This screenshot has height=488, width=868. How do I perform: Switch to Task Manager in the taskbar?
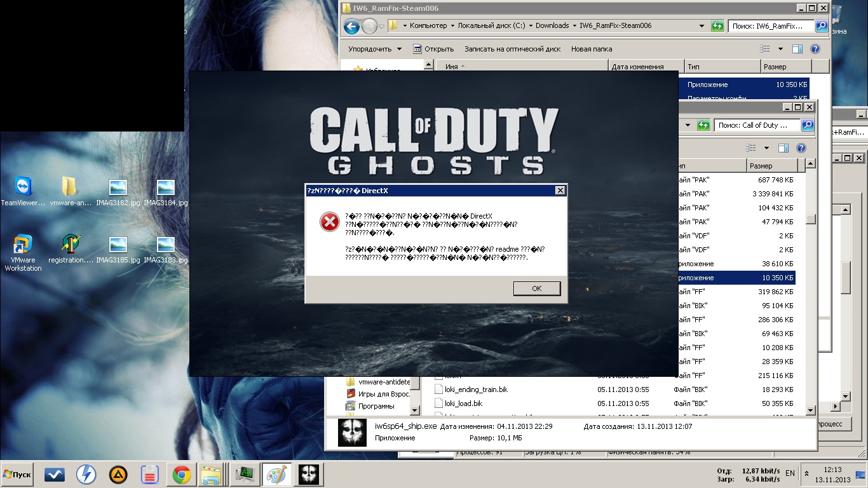point(245,475)
